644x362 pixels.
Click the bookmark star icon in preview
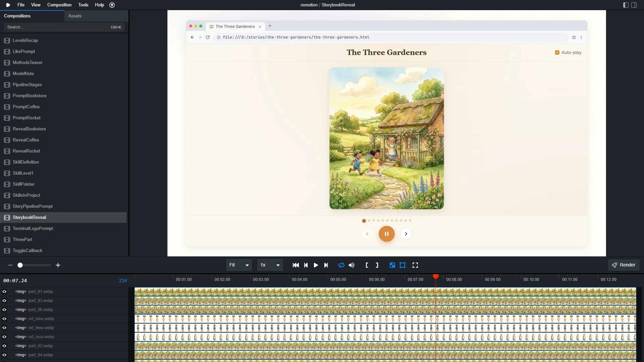click(574, 37)
